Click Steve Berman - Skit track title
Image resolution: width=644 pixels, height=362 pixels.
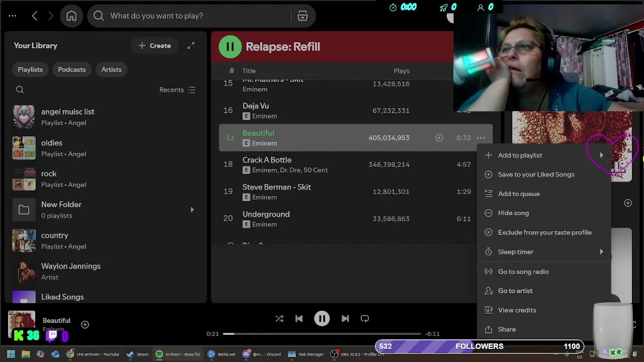coord(277,187)
